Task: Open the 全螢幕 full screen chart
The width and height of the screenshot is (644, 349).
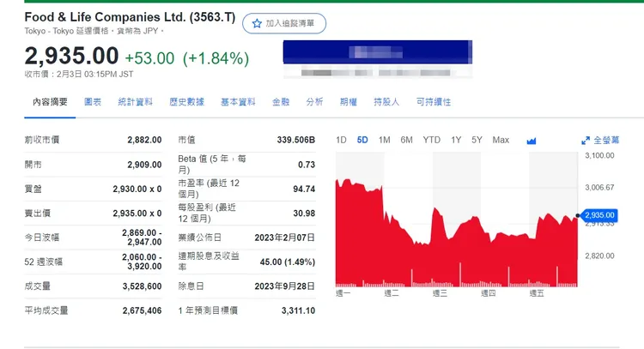Action: (x=600, y=141)
